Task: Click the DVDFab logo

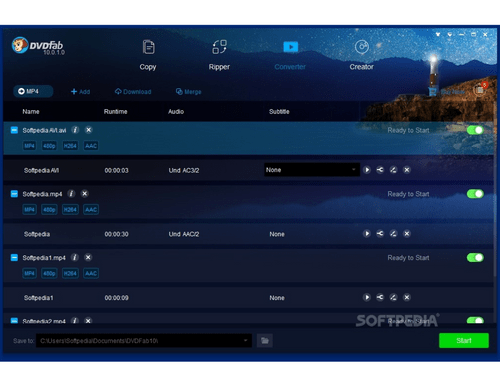Action: (x=38, y=46)
